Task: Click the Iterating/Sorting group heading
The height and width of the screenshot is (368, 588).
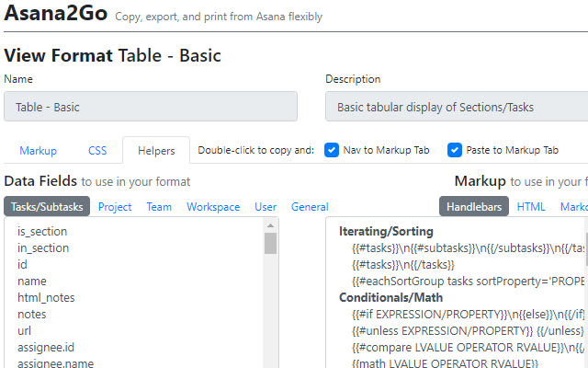Action: [x=386, y=231]
